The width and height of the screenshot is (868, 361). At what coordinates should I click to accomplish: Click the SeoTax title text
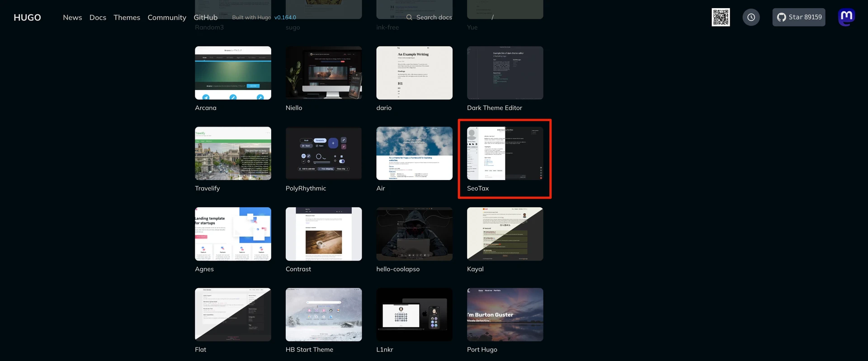coord(478,188)
